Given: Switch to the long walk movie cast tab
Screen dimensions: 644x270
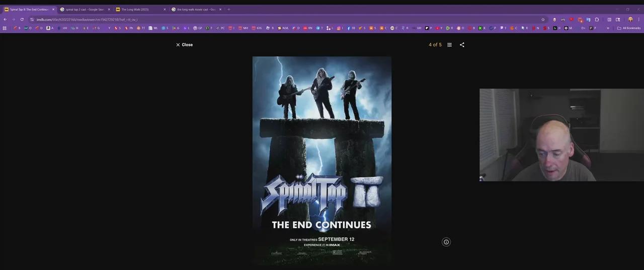Looking at the screenshot, I should point(196,10).
